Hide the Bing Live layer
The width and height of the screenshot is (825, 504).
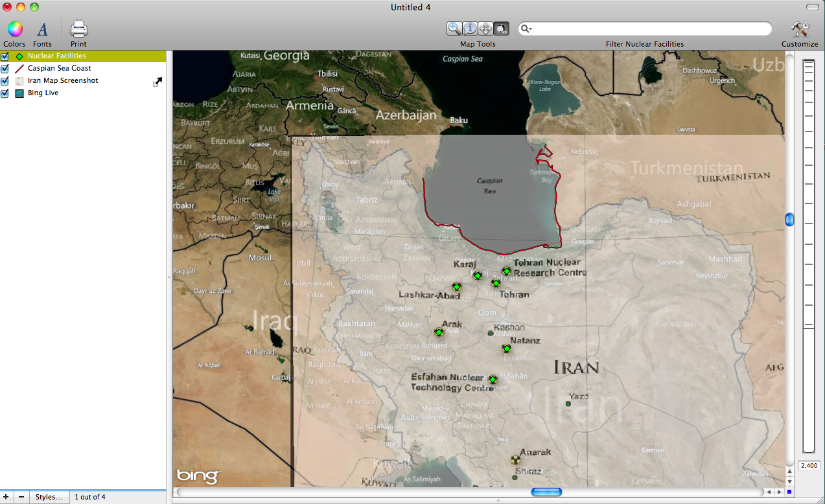[x=5, y=93]
